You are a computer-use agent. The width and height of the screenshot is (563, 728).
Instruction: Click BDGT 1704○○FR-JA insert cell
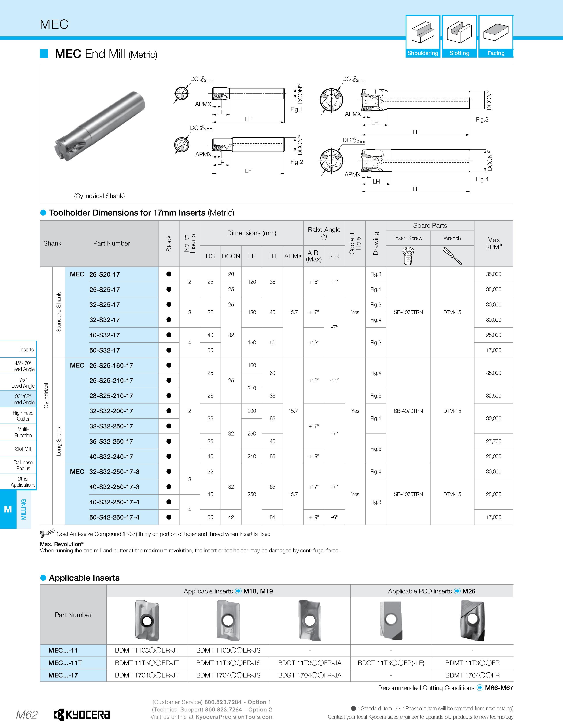click(310, 675)
